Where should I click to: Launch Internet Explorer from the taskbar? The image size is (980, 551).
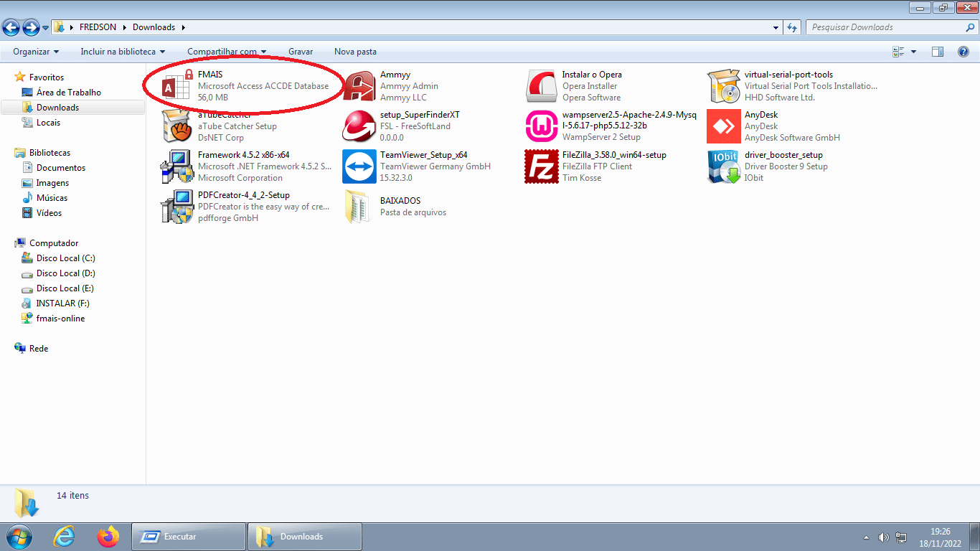click(x=65, y=537)
